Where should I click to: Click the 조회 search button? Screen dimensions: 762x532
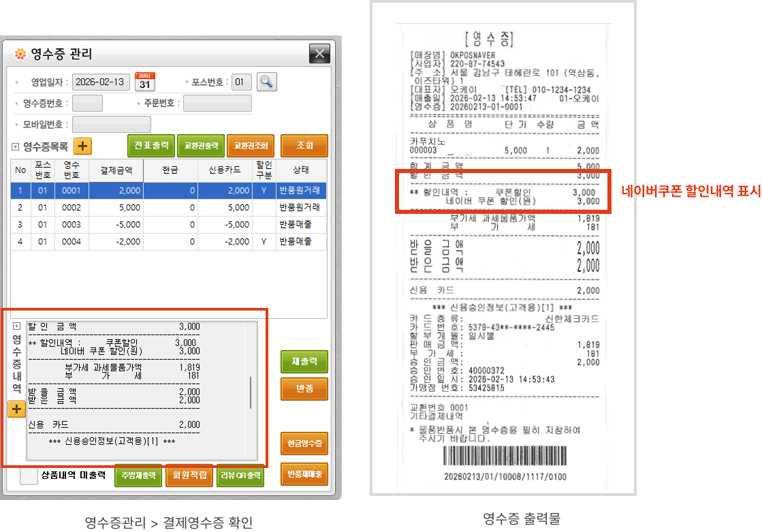[x=304, y=146]
